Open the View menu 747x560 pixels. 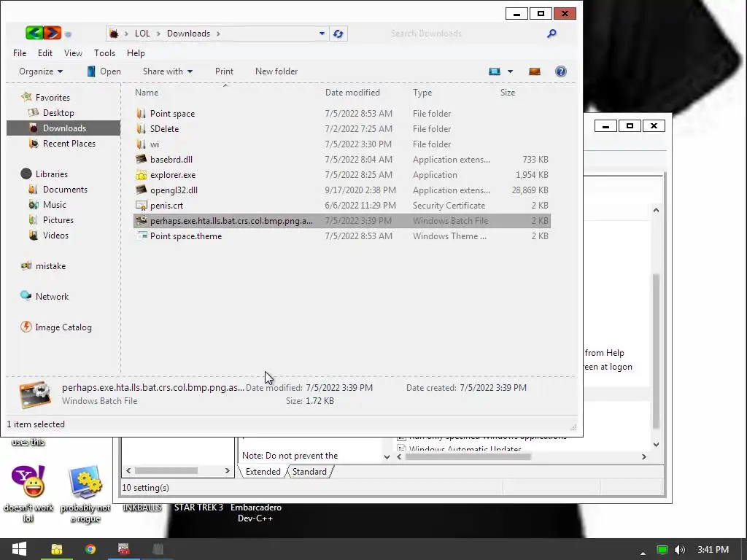coord(73,52)
